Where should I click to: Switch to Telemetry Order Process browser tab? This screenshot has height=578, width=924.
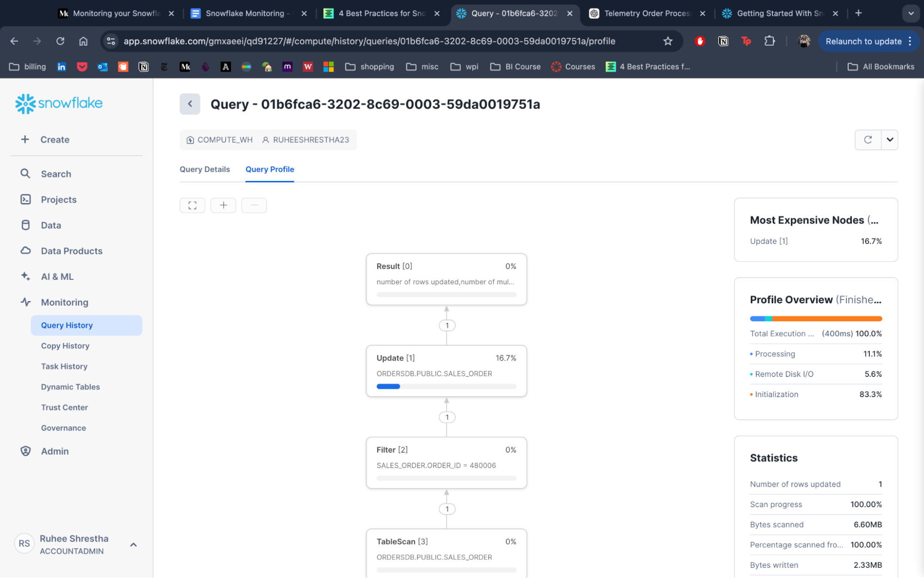click(647, 13)
